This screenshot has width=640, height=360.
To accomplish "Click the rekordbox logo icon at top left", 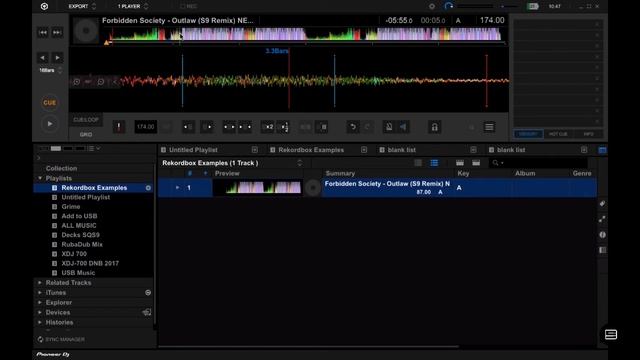I will pyautogui.click(x=44, y=6).
